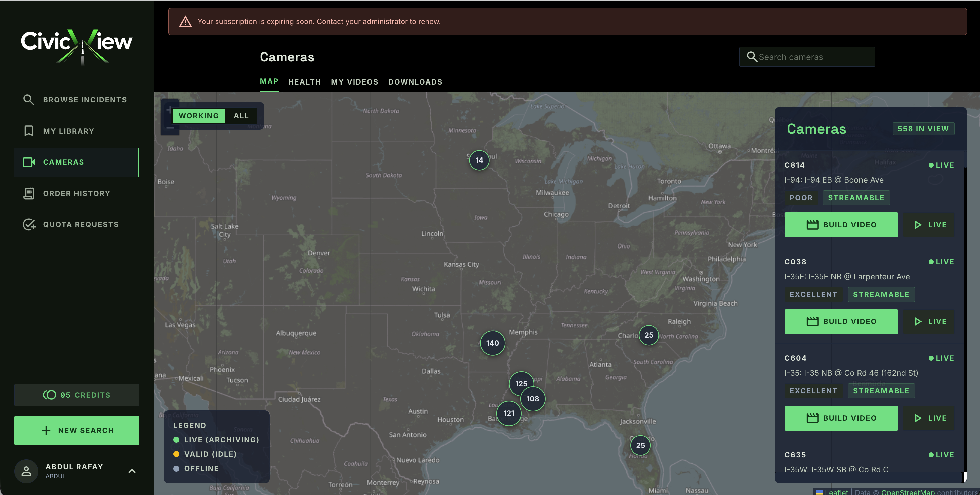
Task: Switch to the Downloads tab
Action: click(x=415, y=82)
